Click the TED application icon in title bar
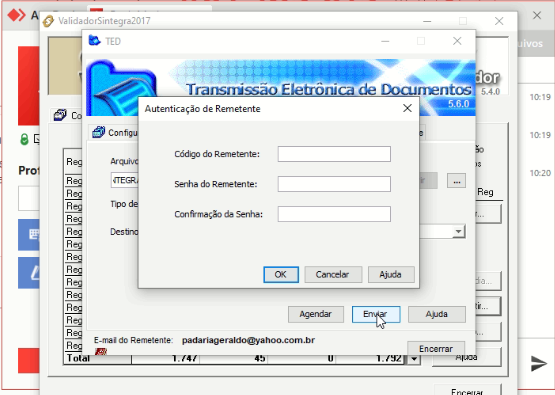The image size is (555, 395). [95, 41]
